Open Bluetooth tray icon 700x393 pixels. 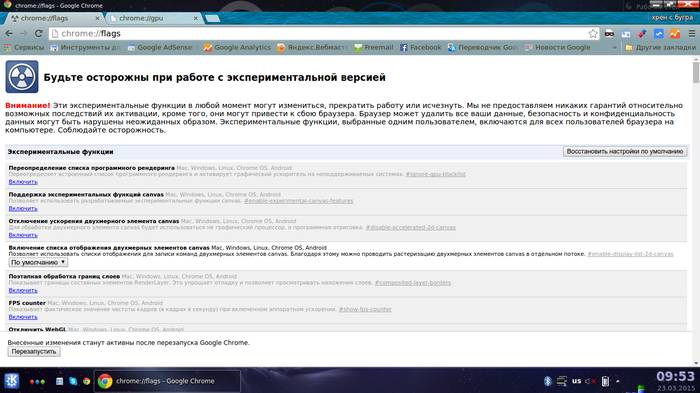coord(548,381)
